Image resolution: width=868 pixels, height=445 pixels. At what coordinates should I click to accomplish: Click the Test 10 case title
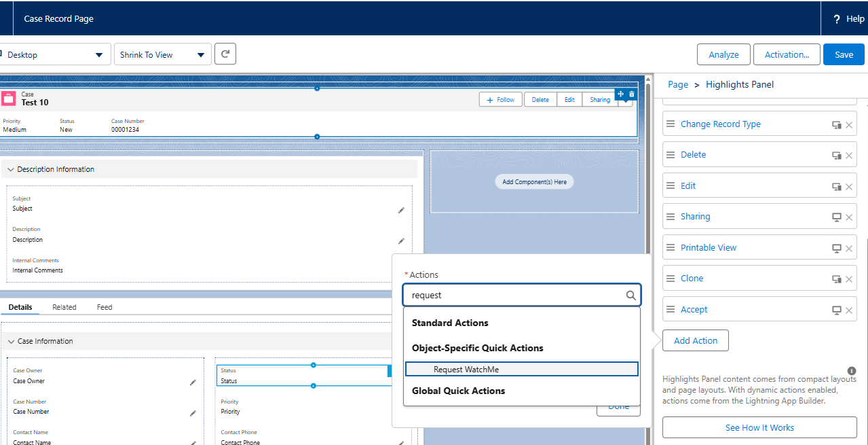35,103
